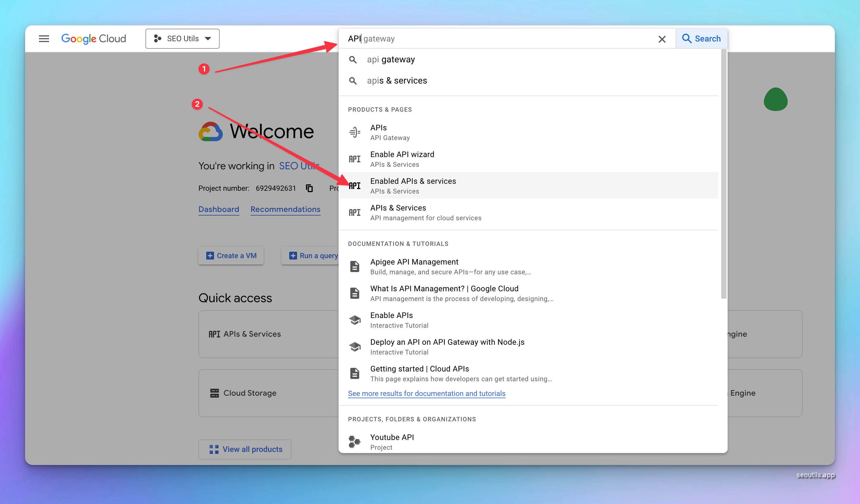Open APIs & Services API management result
This screenshot has width=860, height=504.
point(398,212)
